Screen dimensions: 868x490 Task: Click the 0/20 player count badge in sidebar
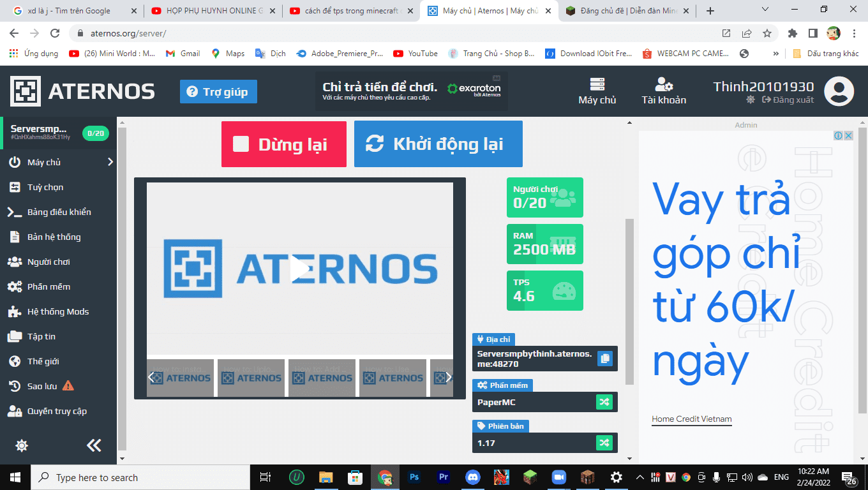click(x=96, y=133)
